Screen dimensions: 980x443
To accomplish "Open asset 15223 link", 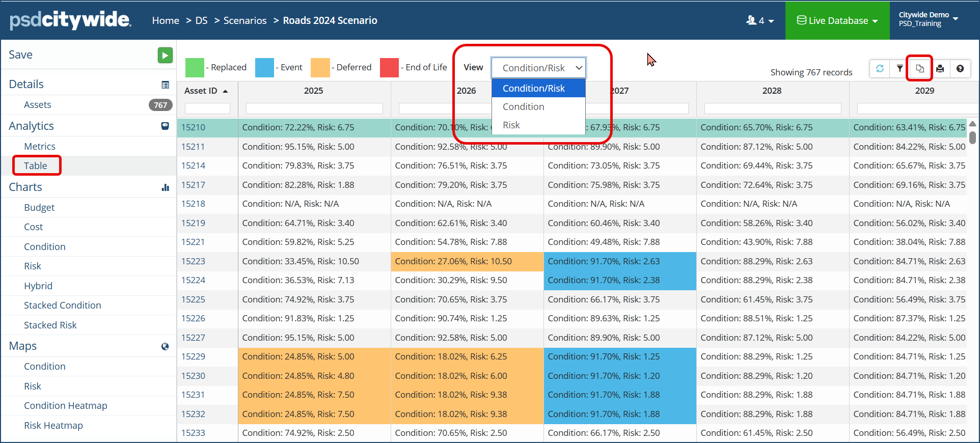I will pyautogui.click(x=193, y=261).
